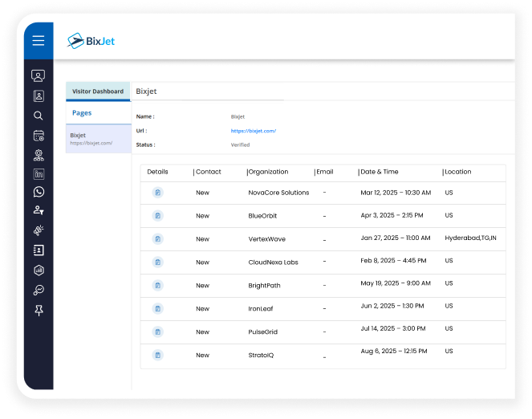Image resolution: width=532 pixels, height=419 pixels.
Task: Click the WhatsApp icon in sidebar
Action: (x=39, y=192)
